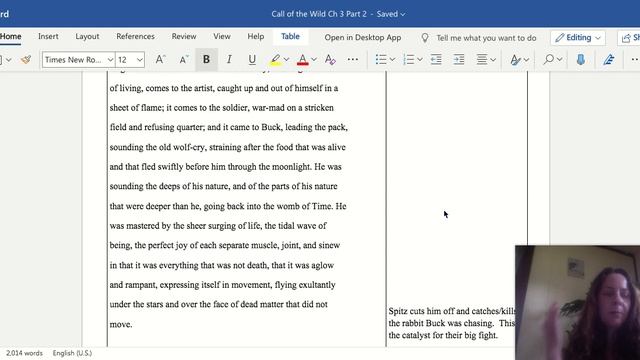This screenshot has height=360, width=640.
Task: Expand numbered list style dropdown
Action: (x=420, y=60)
